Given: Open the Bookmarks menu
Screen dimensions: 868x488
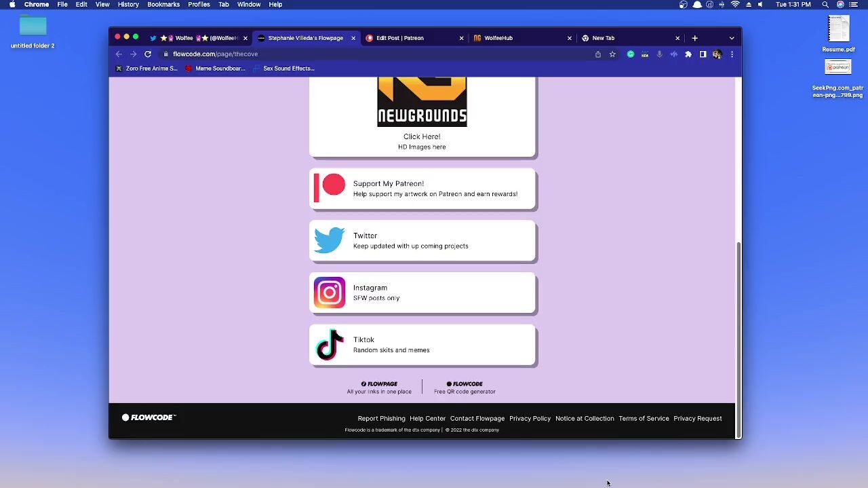Looking at the screenshot, I should click(163, 5).
